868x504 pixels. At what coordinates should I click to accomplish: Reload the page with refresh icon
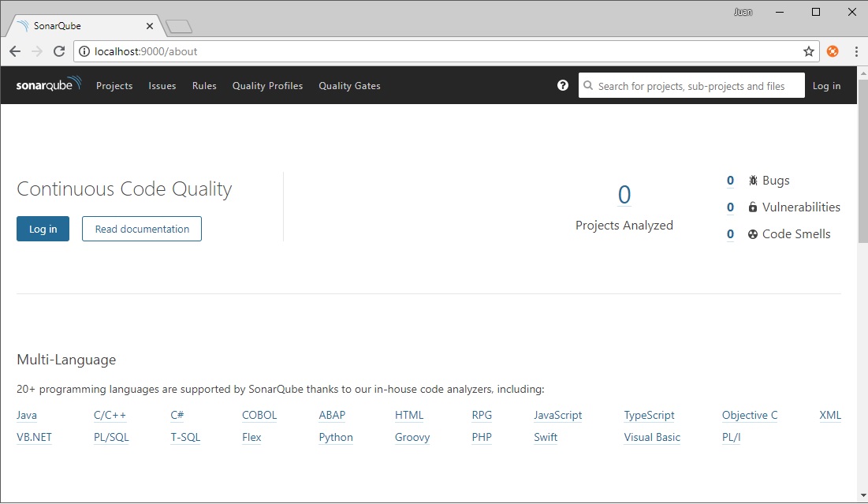(x=59, y=51)
